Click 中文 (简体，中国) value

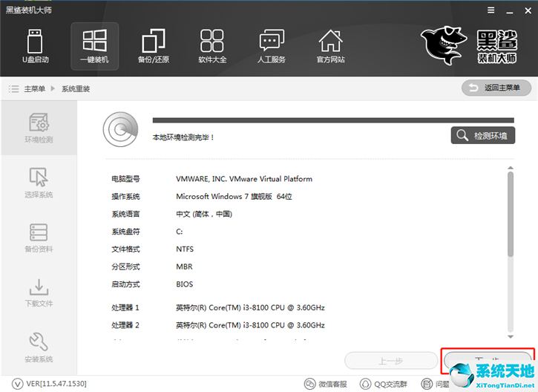tap(204, 215)
